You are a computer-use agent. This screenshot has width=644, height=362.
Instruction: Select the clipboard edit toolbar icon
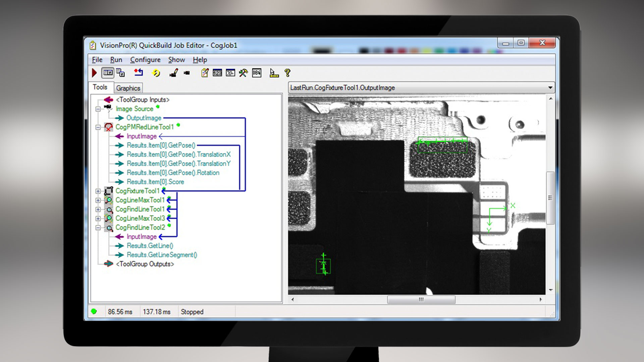(x=205, y=73)
